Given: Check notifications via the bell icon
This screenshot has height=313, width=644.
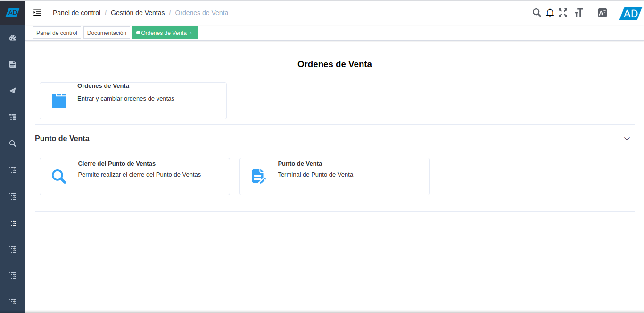Looking at the screenshot, I should (x=550, y=13).
